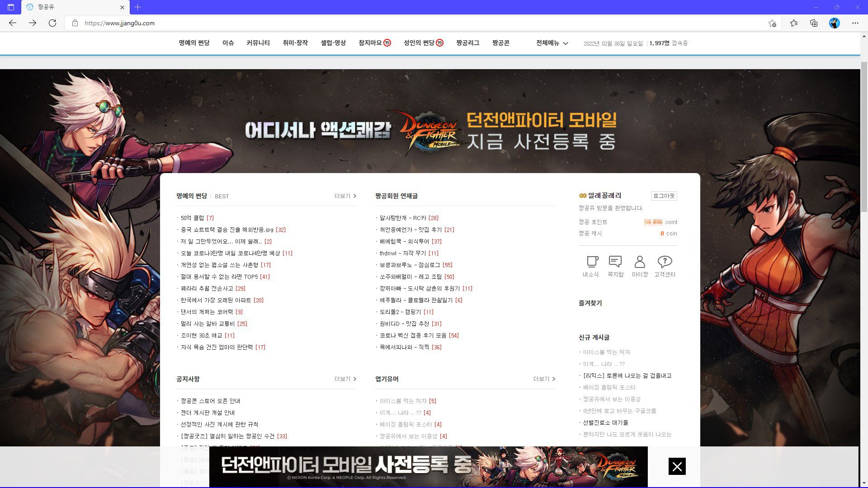
Task: Open post 보쌩과브루노 - 점심로그
Action: [410, 265]
